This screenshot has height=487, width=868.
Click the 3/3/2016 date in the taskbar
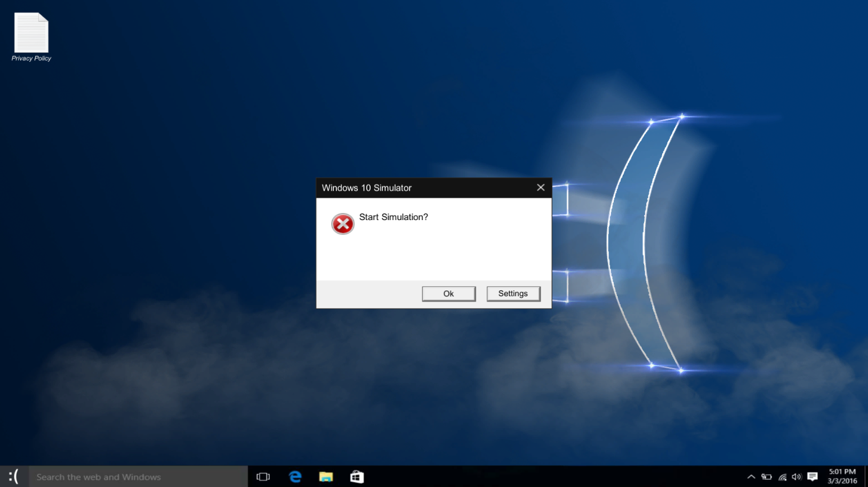841,480
